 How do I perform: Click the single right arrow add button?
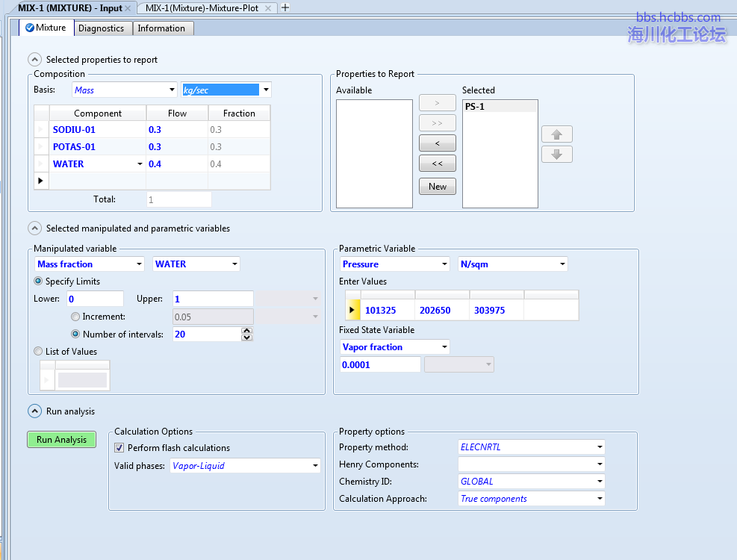click(x=437, y=103)
